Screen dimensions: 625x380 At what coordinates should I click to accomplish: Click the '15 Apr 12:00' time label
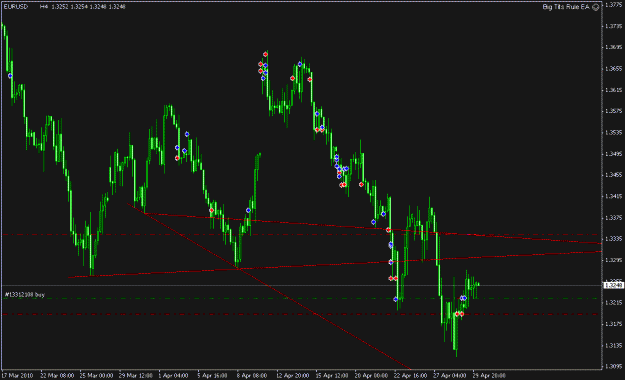tap(332, 376)
